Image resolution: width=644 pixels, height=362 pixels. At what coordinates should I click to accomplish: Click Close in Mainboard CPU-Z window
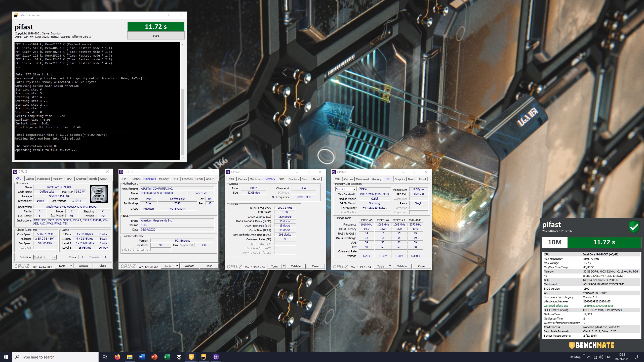tap(209, 266)
